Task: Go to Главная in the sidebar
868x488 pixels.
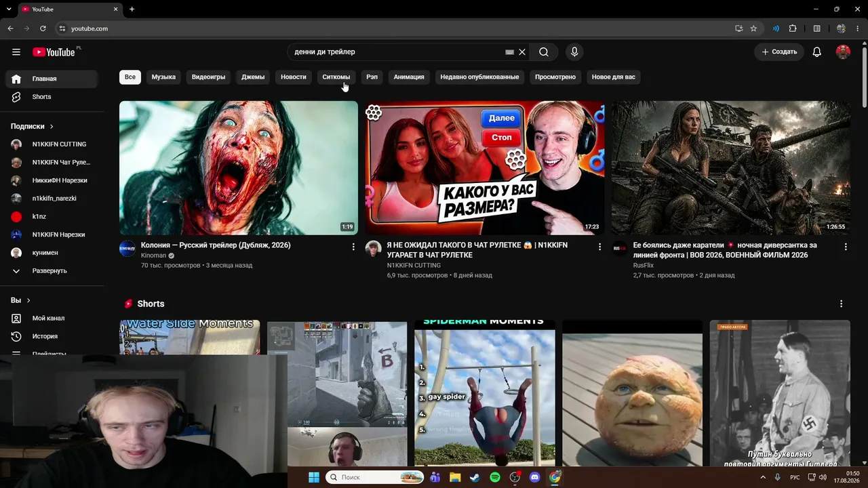Action: click(52, 79)
